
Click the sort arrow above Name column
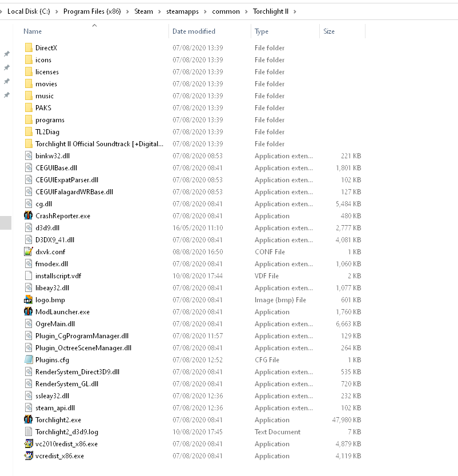pos(94,25)
